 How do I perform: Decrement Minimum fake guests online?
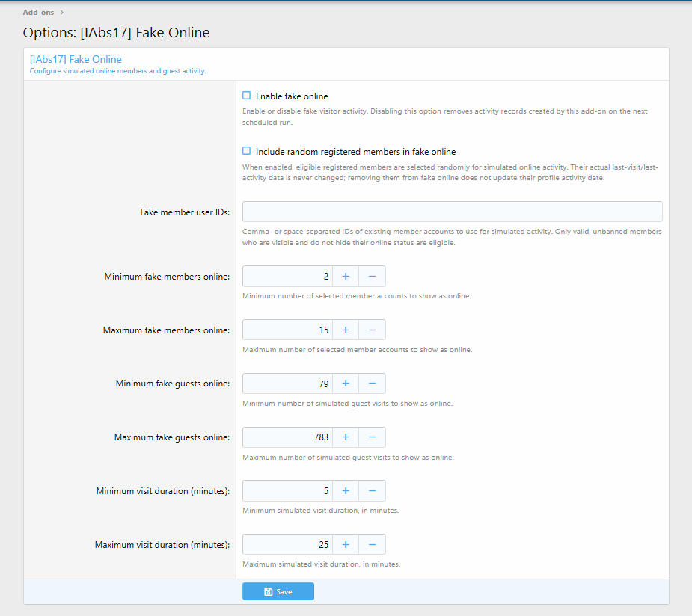click(x=372, y=384)
